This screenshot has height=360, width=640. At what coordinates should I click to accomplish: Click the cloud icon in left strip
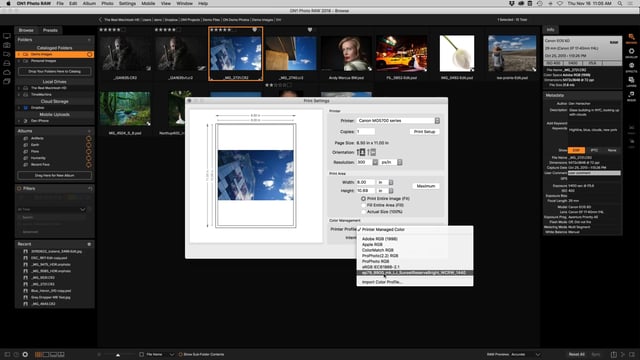click(7, 72)
